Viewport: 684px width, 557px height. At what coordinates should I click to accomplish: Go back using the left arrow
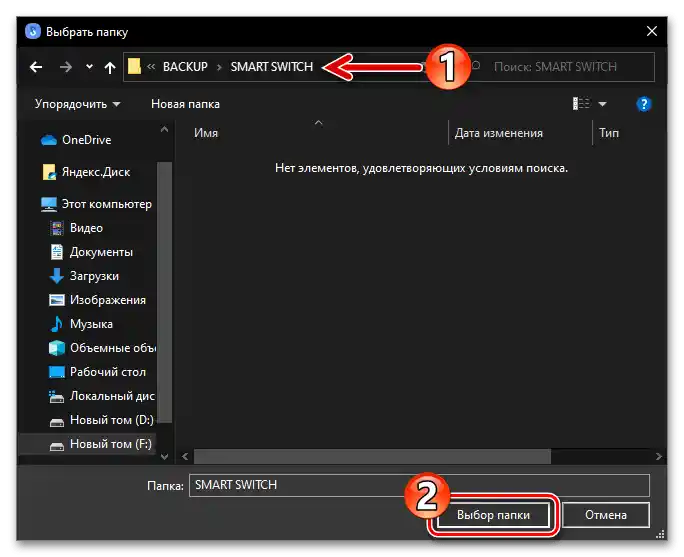pyautogui.click(x=36, y=67)
